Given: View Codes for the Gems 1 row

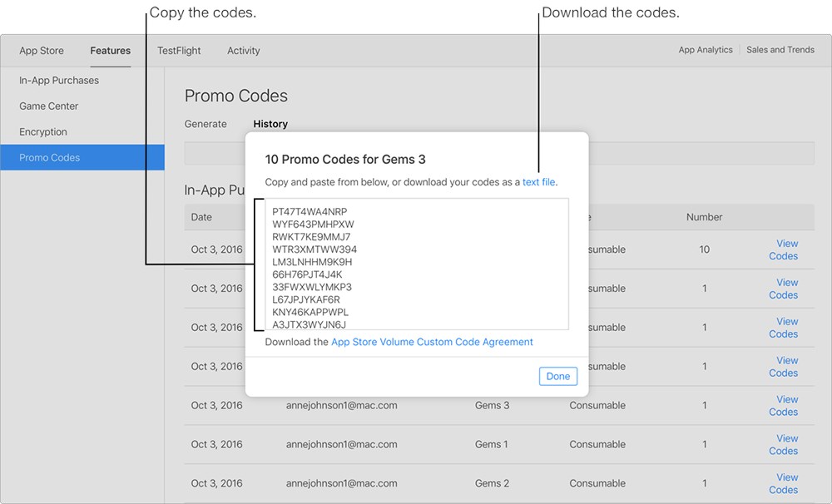Looking at the screenshot, I should pos(784,445).
